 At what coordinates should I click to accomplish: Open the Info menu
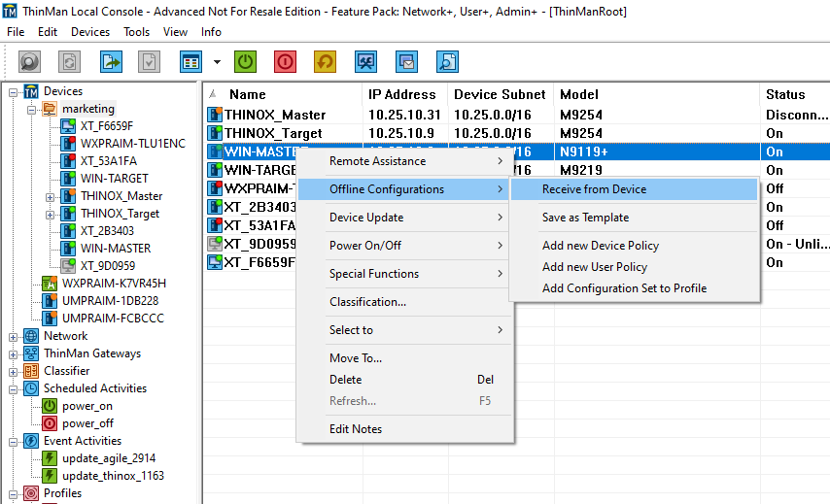click(x=211, y=32)
